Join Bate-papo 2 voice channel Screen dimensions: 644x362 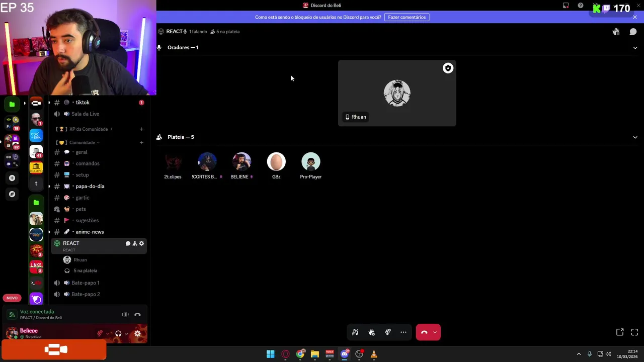(x=99, y=294)
